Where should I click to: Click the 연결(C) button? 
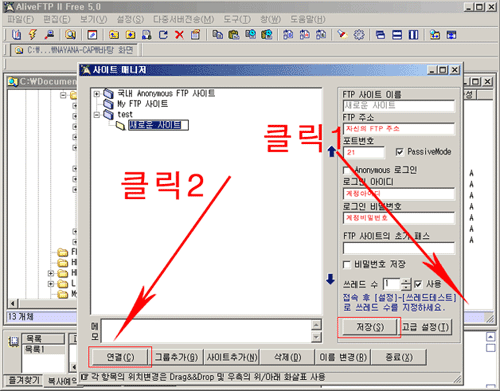pos(120,357)
